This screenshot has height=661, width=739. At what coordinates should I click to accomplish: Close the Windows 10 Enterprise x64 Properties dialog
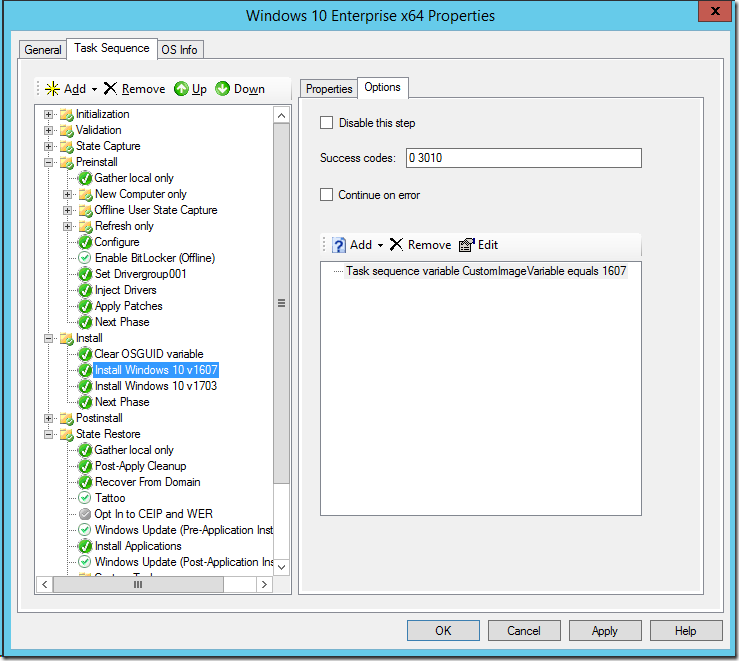tap(715, 11)
